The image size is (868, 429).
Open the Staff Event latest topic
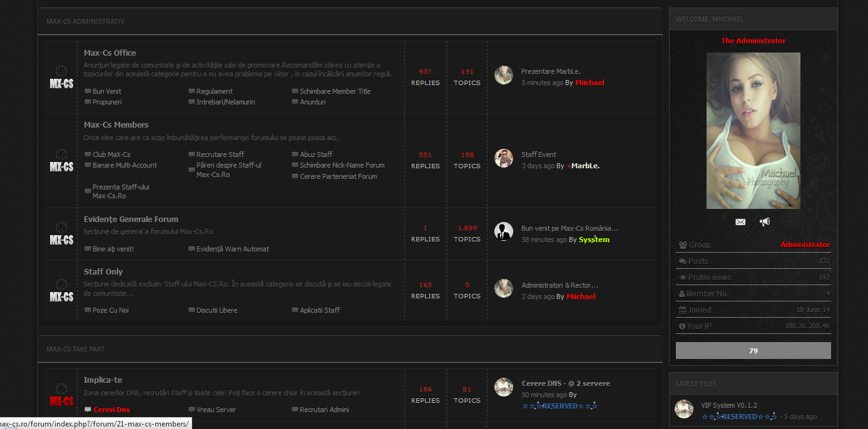pos(538,154)
